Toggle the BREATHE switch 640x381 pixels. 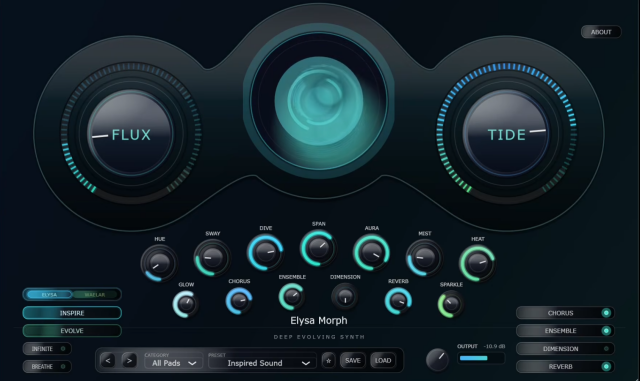pyautogui.click(x=47, y=367)
